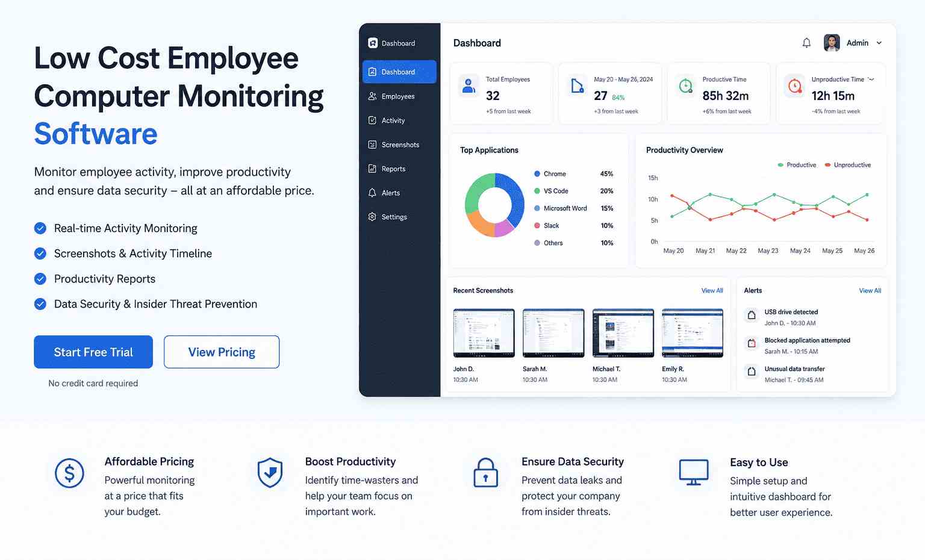Open the Unproductive Time dropdown arrow
925x560 pixels.
[871, 79]
